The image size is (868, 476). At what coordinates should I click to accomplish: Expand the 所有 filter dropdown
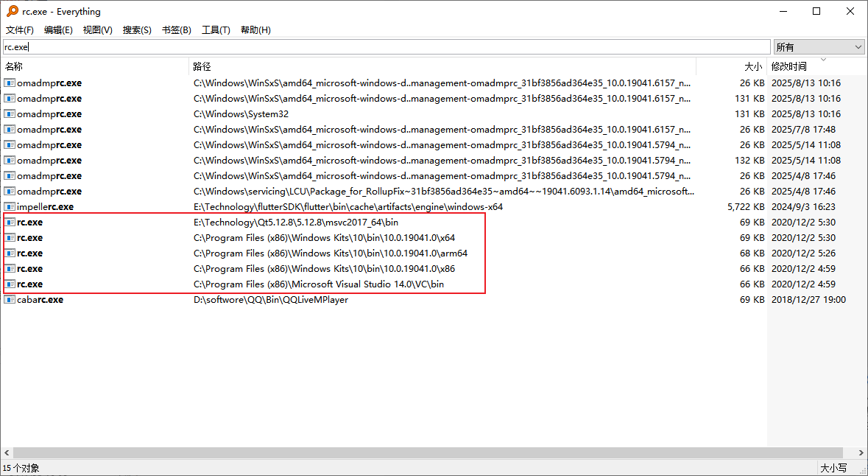819,47
